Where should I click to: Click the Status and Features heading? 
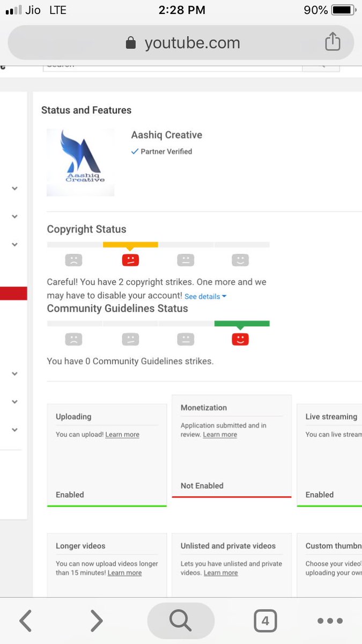point(86,110)
